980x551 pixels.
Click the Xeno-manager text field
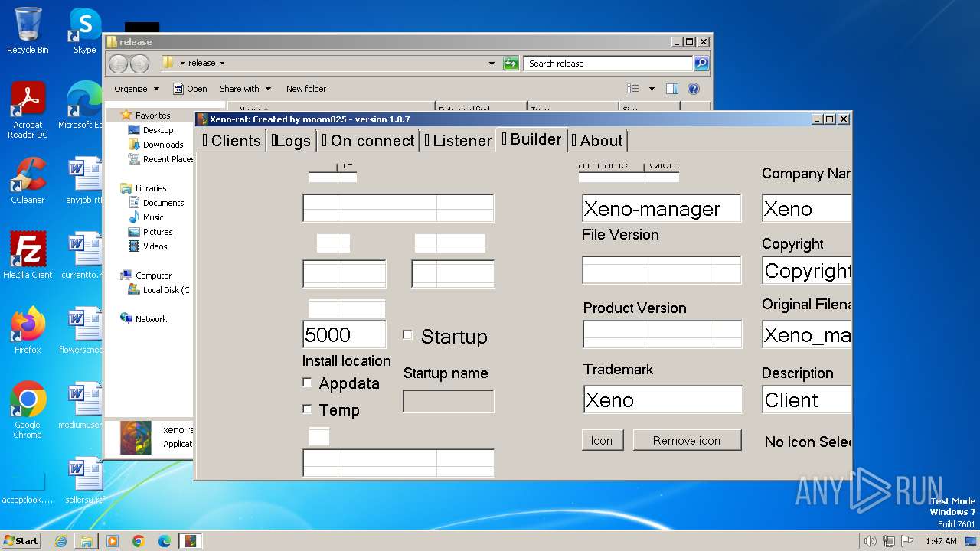661,208
